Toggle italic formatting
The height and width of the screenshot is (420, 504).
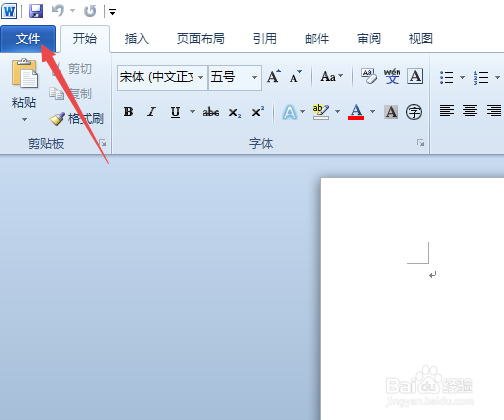coord(152,112)
